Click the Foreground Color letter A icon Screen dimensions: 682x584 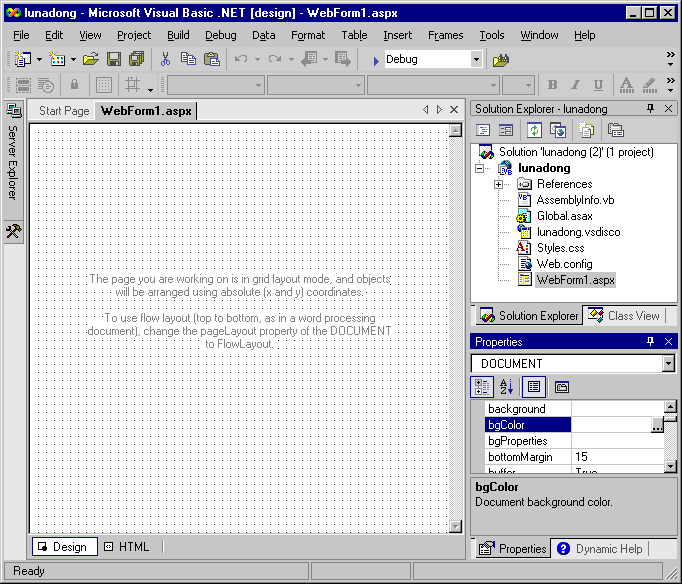point(626,85)
